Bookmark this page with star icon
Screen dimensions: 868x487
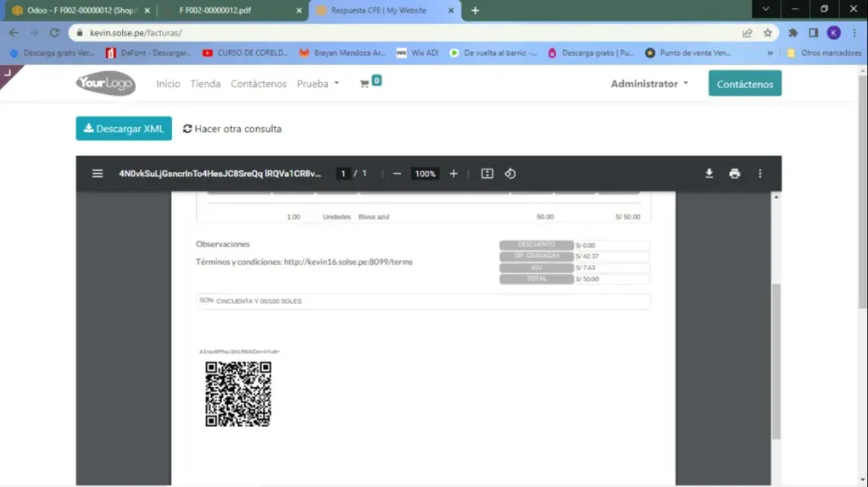[x=768, y=33]
